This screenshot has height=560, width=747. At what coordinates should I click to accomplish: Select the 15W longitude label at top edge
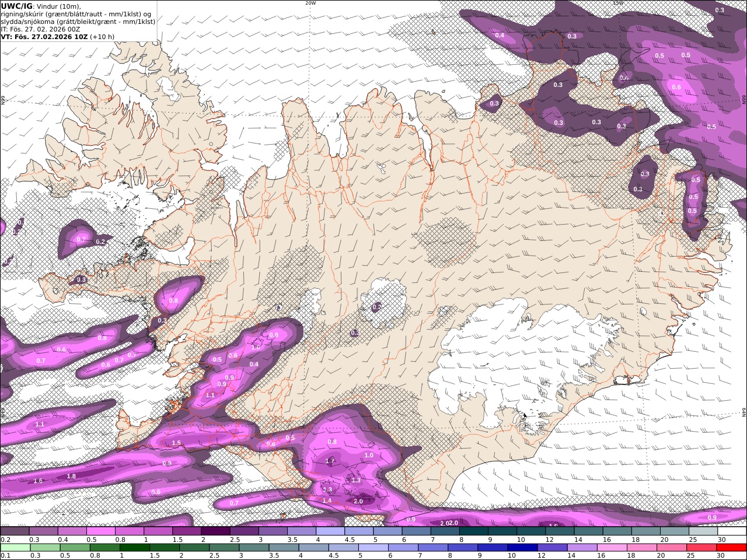(x=617, y=3)
